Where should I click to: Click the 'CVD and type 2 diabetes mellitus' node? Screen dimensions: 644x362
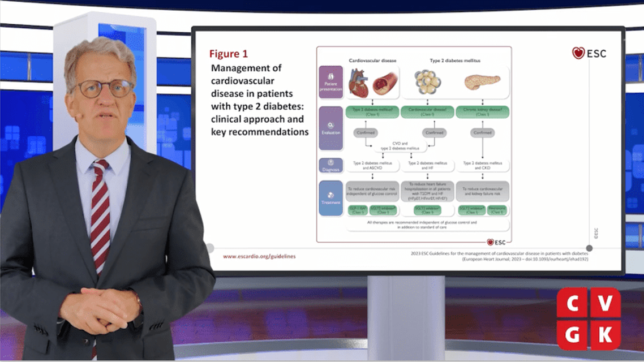click(398, 146)
